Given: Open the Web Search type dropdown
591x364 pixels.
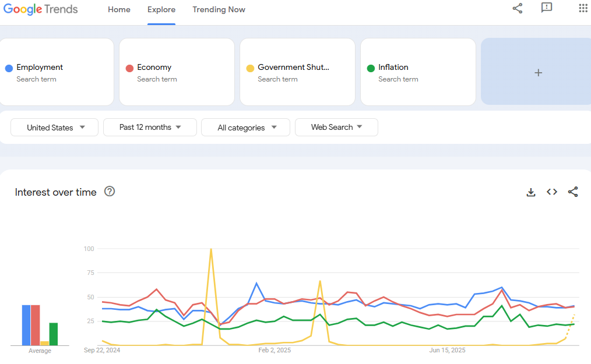Looking at the screenshot, I should coord(336,128).
